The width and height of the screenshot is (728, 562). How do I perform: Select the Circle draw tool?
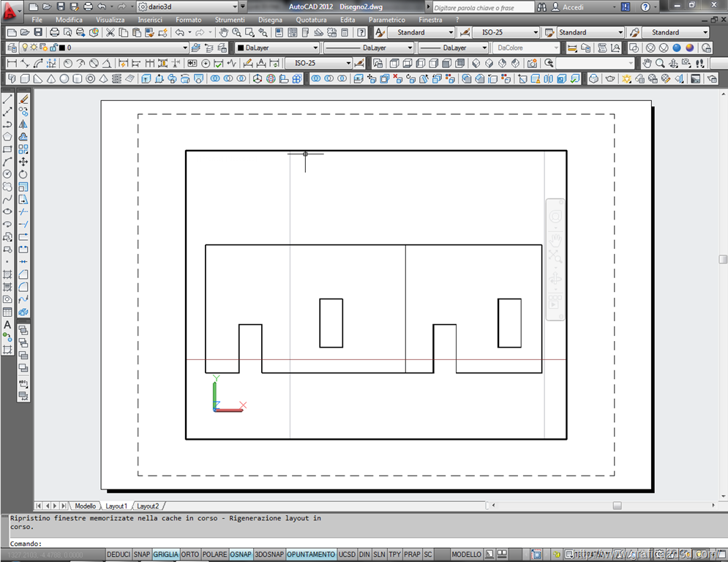[x=7, y=174]
